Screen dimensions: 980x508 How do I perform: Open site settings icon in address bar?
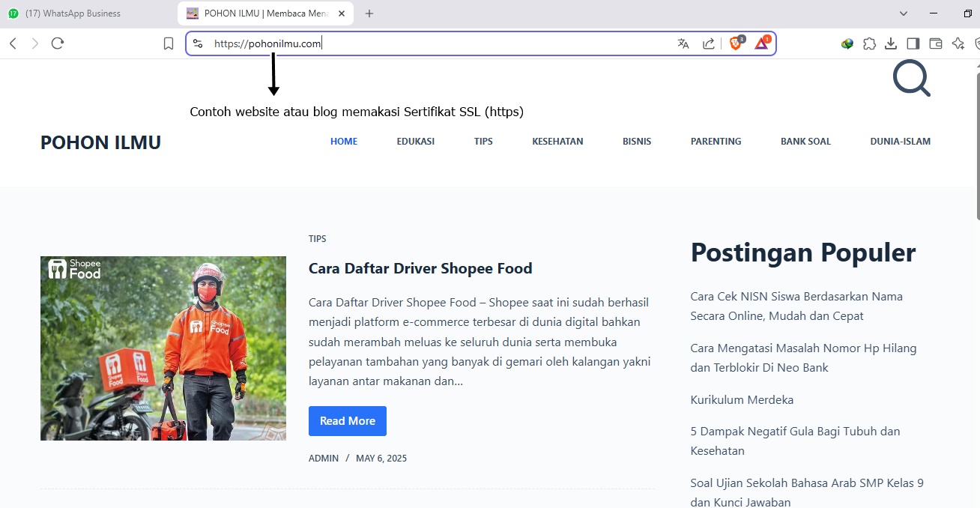pos(198,43)
